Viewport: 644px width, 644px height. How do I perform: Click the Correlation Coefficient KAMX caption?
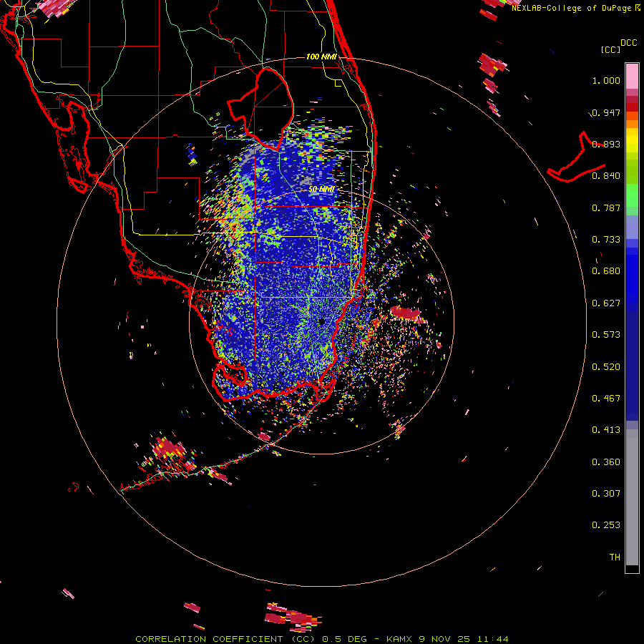click(321, 639)
